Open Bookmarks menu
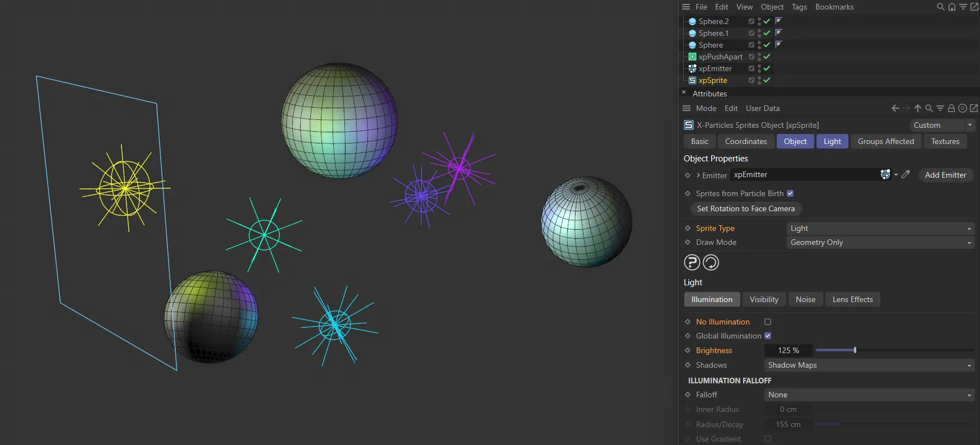 834,7
